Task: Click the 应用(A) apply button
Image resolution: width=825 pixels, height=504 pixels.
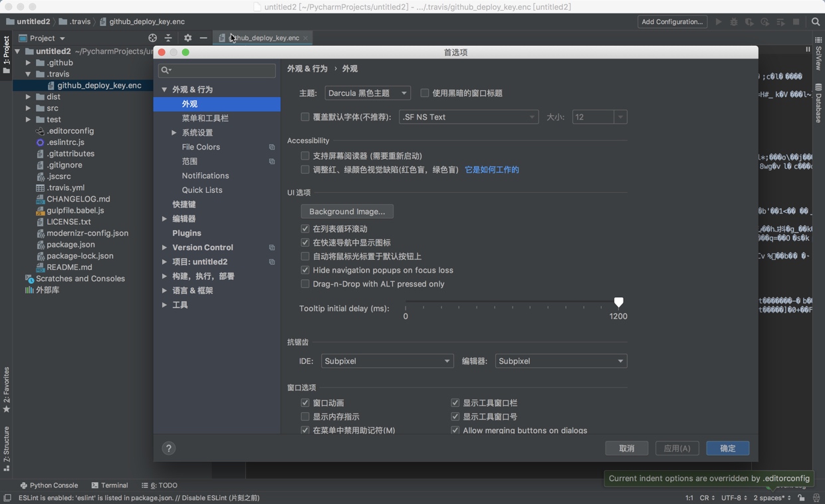Action: click(677, 448)
